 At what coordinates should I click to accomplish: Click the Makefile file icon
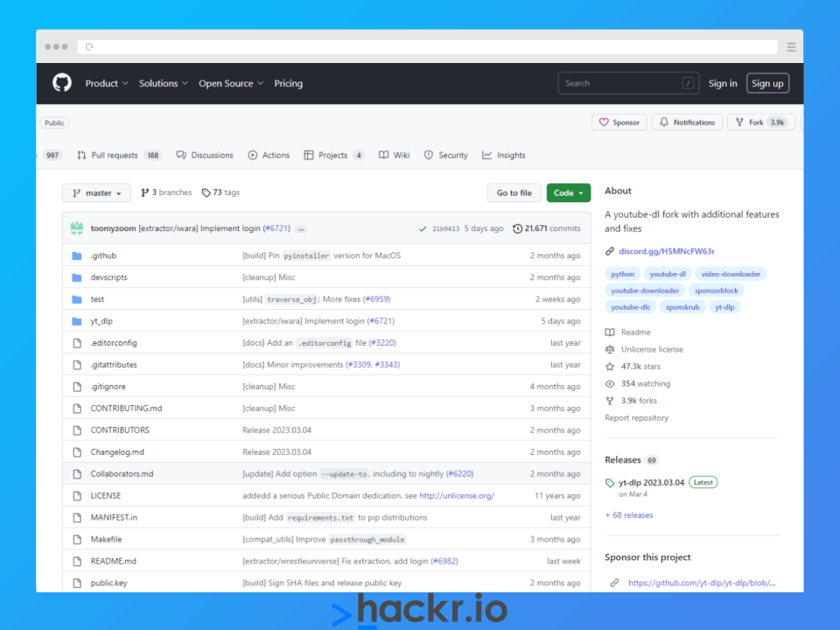(x=77, y=540)
